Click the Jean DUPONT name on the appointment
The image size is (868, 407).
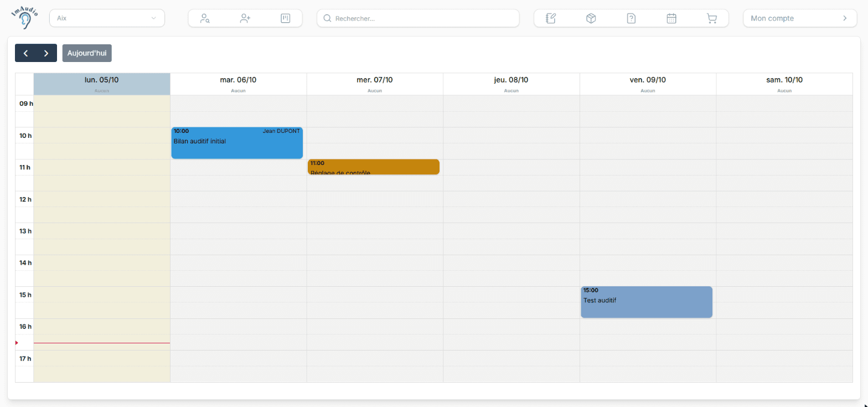(281, 131)
